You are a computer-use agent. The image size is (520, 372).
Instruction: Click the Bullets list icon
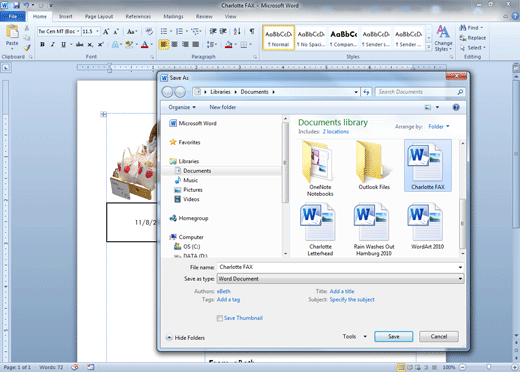[x=164, y=31]
